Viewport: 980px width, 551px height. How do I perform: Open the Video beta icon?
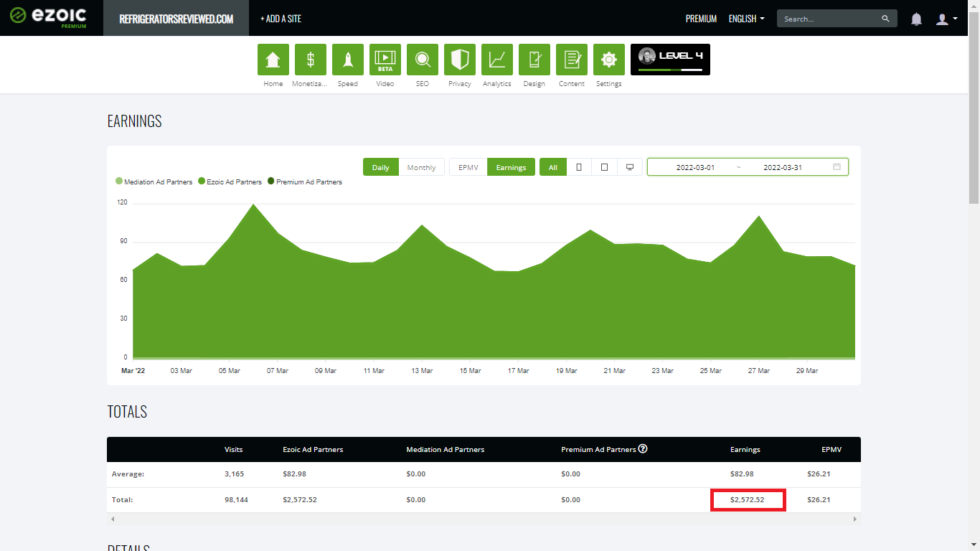point(385,60)
